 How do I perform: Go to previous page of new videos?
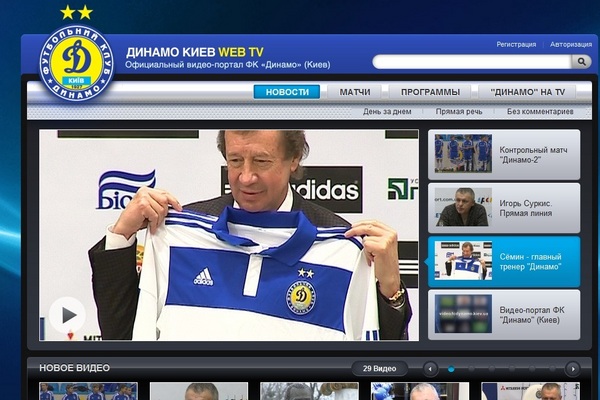(430, 369)
